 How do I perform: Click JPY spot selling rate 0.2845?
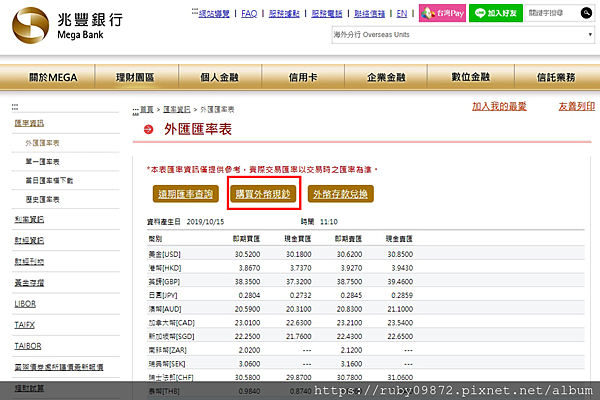(x=351, y=296)
